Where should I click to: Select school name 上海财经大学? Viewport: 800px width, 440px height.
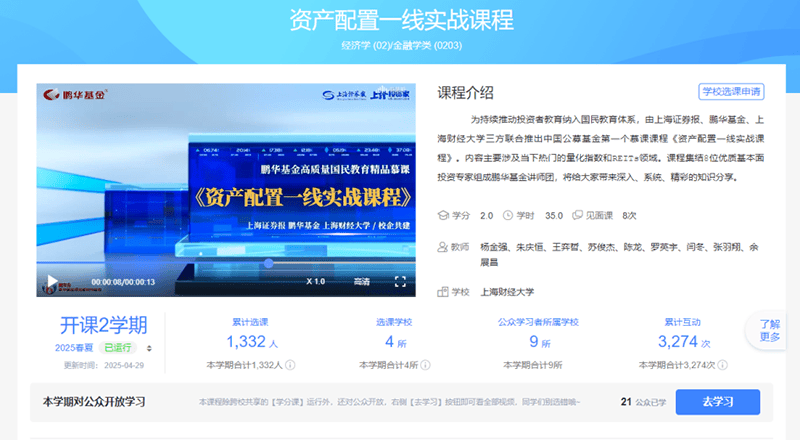point(507,292)
